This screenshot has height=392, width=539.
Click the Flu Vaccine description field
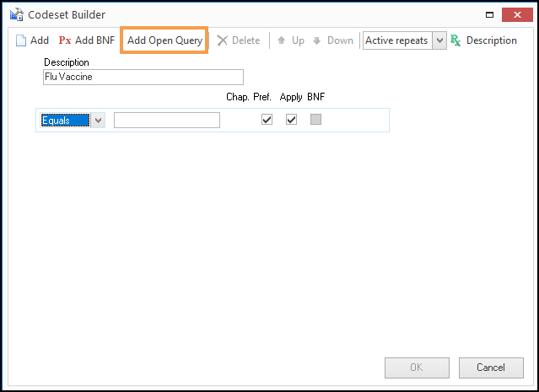coord(143,77)
